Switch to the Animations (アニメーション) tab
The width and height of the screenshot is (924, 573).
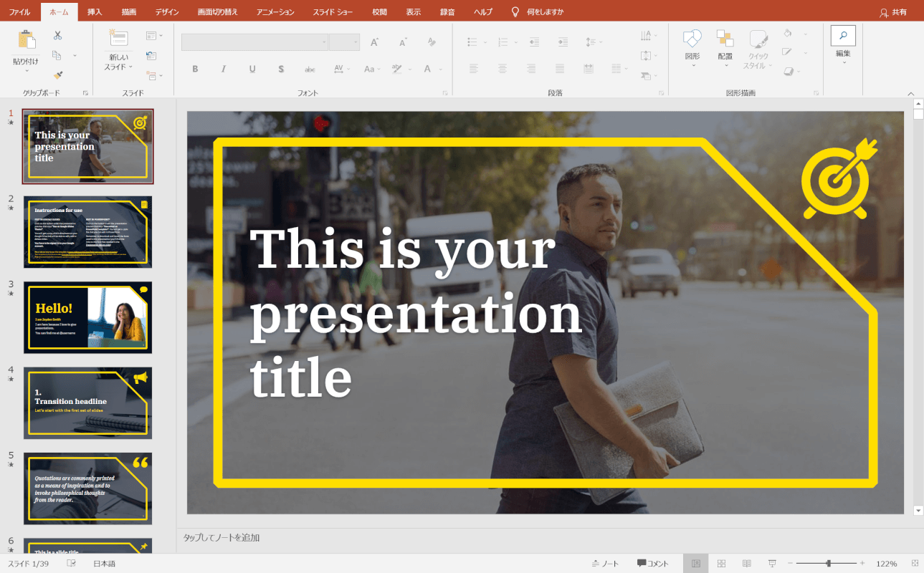(275, 12)
